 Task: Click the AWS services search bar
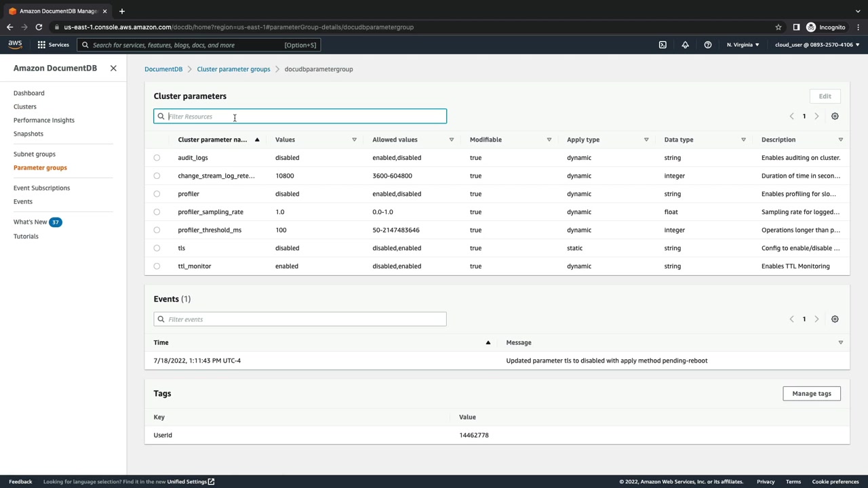click(x=198, y=45)
